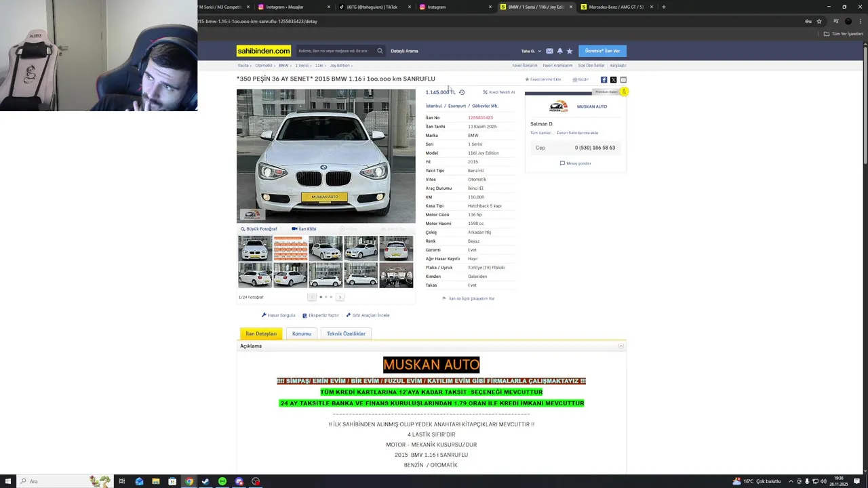Open messages via the envelope icon

[549, 51]
